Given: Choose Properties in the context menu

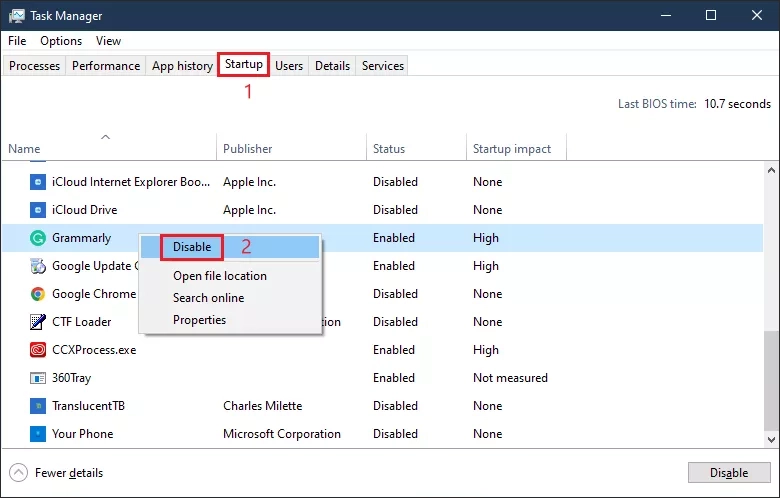Looking at the screenshot, I should click(230, 319).
